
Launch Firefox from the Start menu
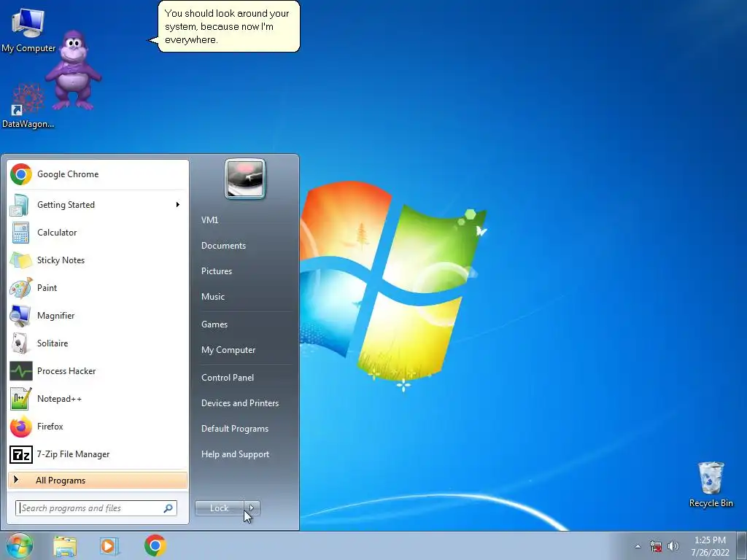click(98, 426)
